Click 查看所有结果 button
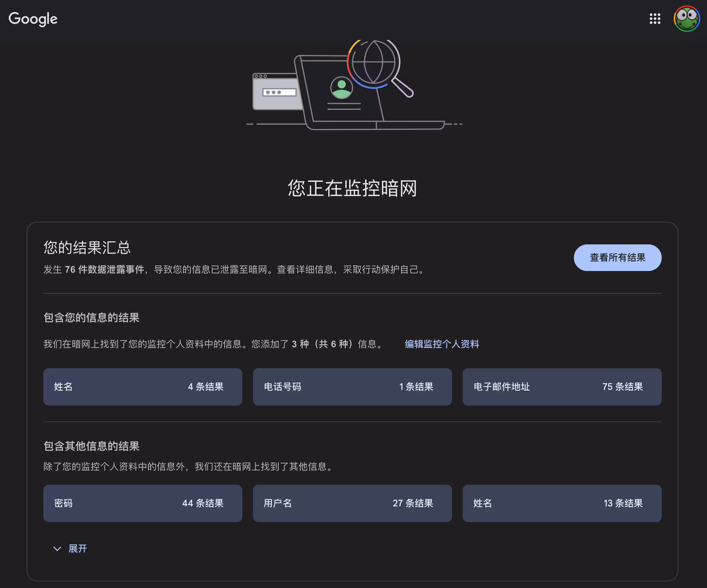The height and width of the screenshot is (588, 707). (x=617, y=258)
